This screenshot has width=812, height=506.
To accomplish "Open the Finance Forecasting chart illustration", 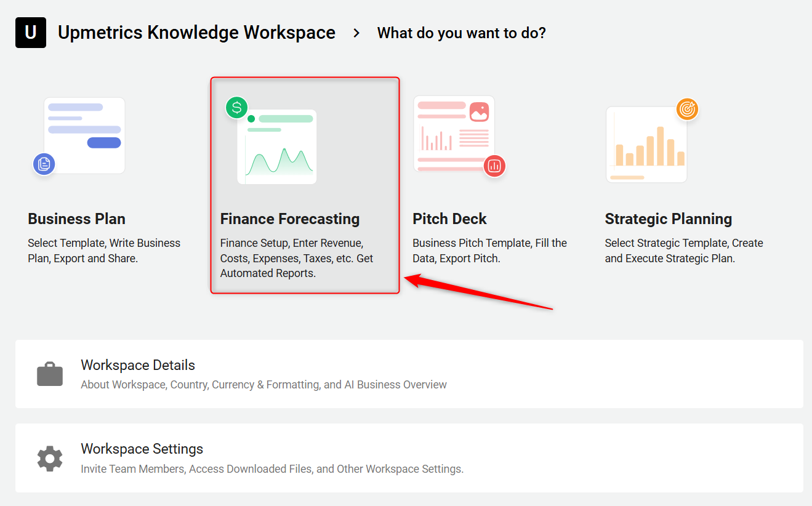I will point(277,147).
